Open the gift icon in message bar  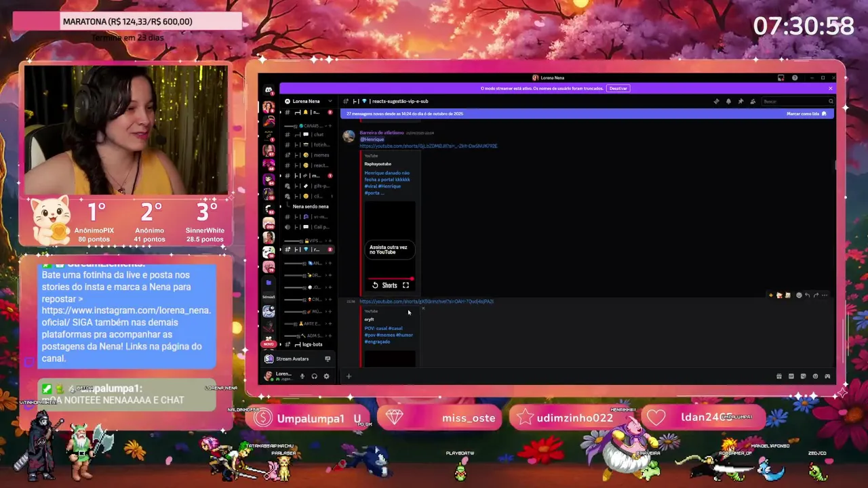(779, 376)
